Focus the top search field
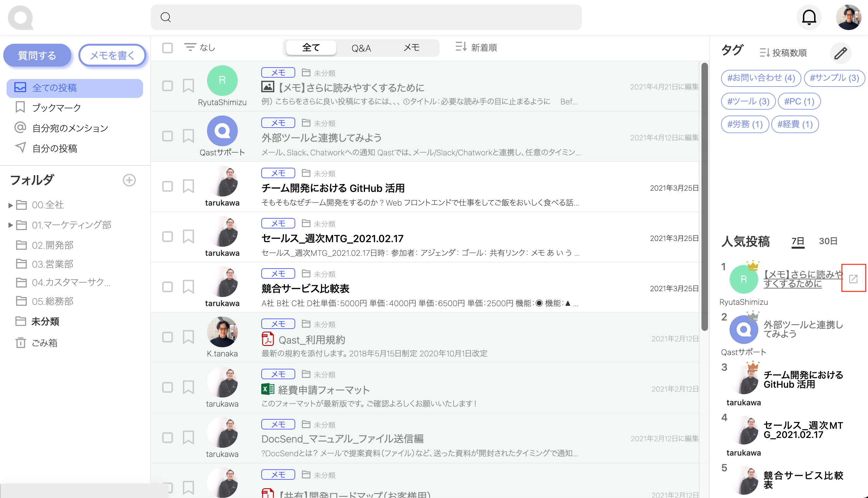 pos(366,17)
